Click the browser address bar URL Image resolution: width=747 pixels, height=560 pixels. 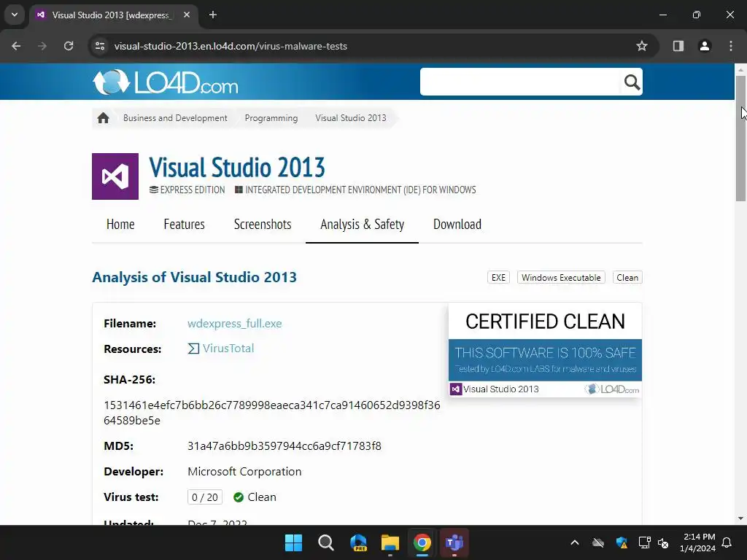pyautogui.click(x=231, y=46)
